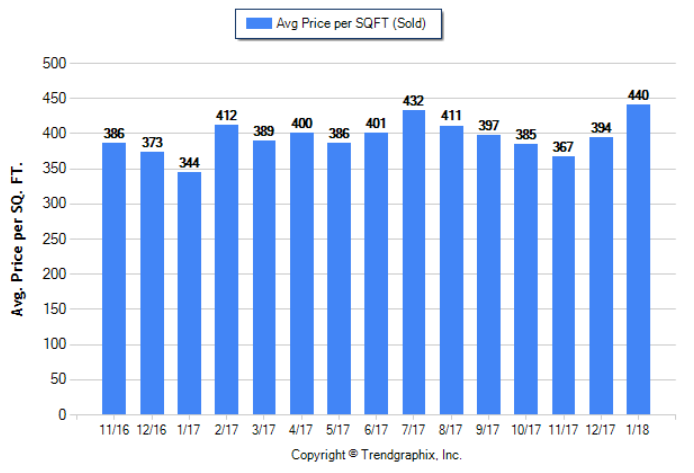
Task: Select the 'Avg Price per SQFT (Sold)' legend label
Action: tap(351, 23)
